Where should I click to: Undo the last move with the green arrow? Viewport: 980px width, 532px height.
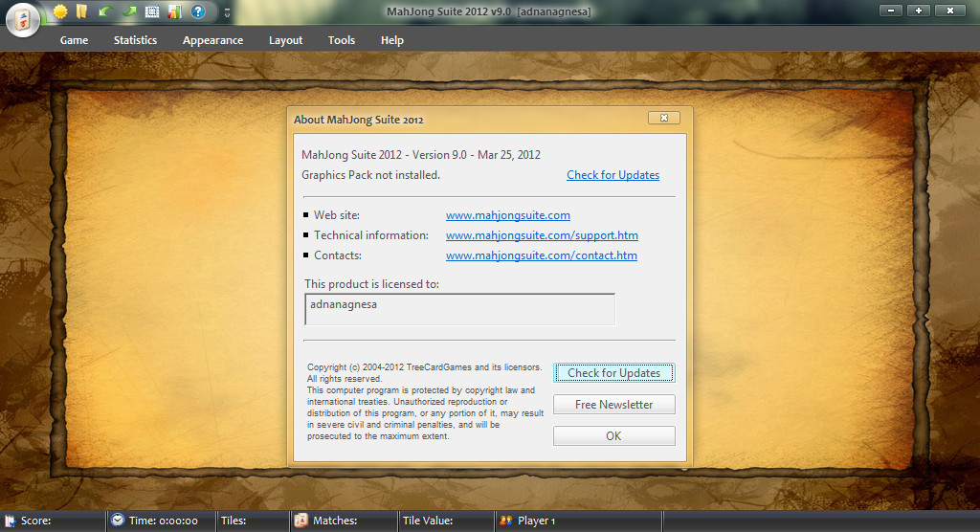pyautogui.click(x=105, y=11)
